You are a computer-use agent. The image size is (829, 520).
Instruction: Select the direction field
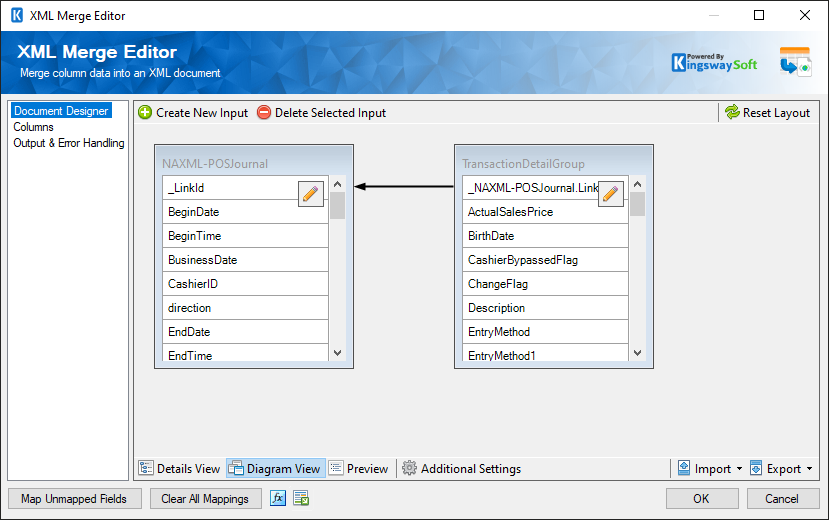[x=245, y=308]
